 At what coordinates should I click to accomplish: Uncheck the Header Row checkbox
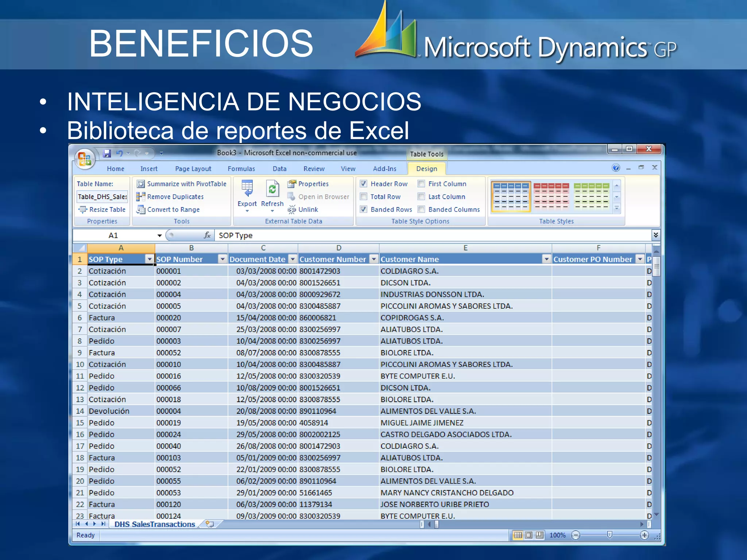[363, 184]
